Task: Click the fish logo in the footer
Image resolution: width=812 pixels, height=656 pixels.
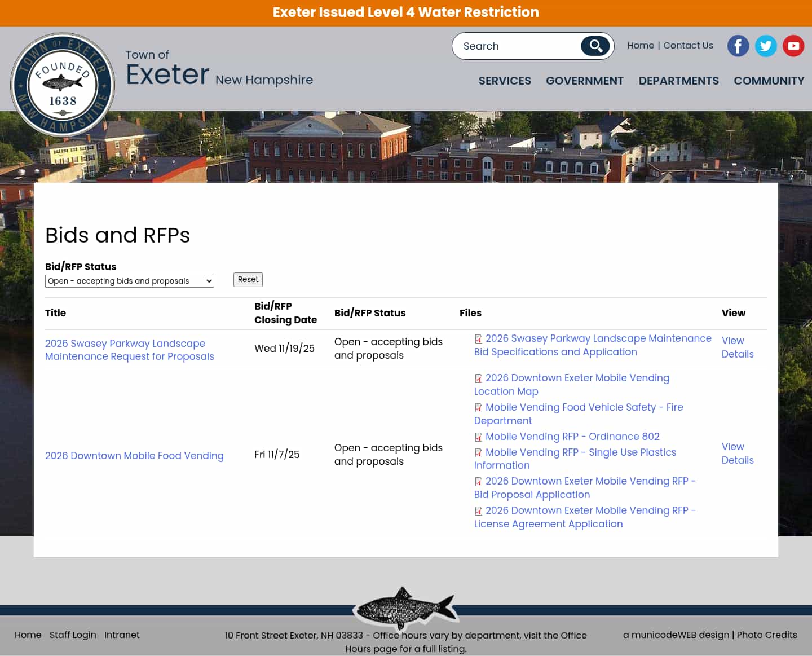Action: tap(405, 609)
